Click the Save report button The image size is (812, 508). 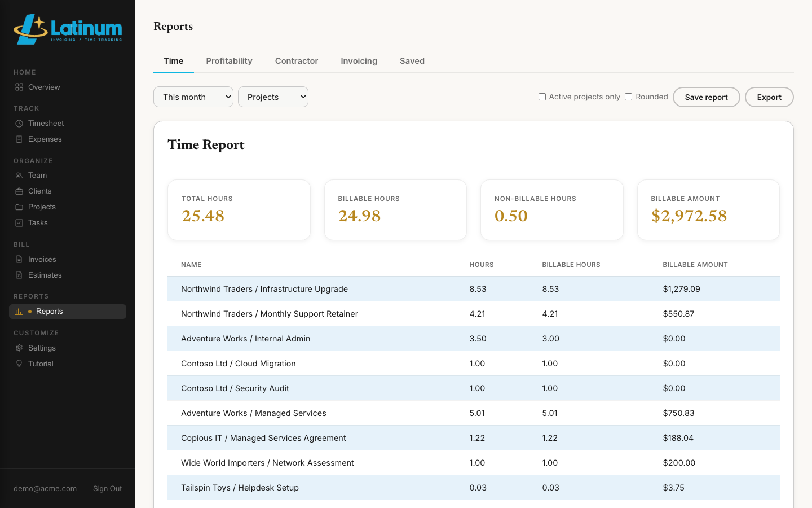(x=707, y=97)
